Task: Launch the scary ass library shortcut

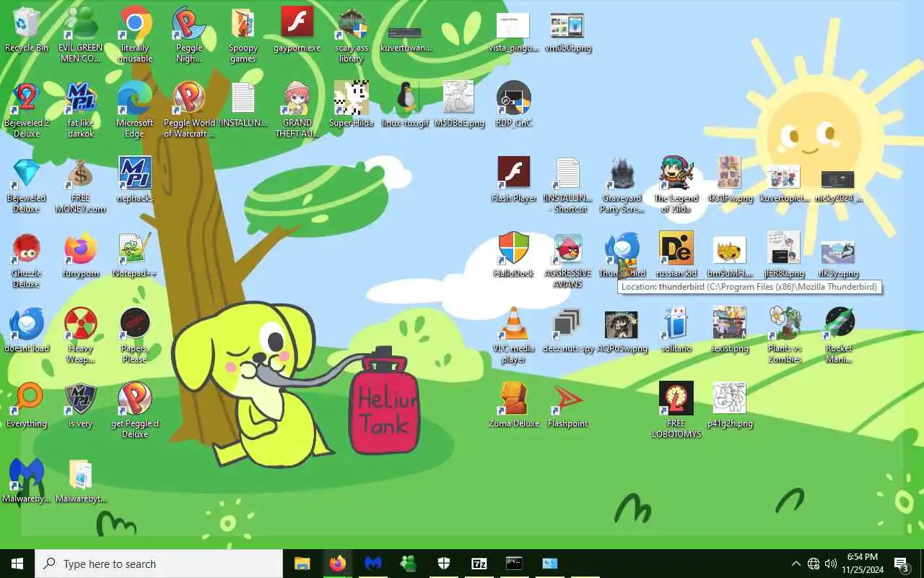Action: click(x=352, y=35)
